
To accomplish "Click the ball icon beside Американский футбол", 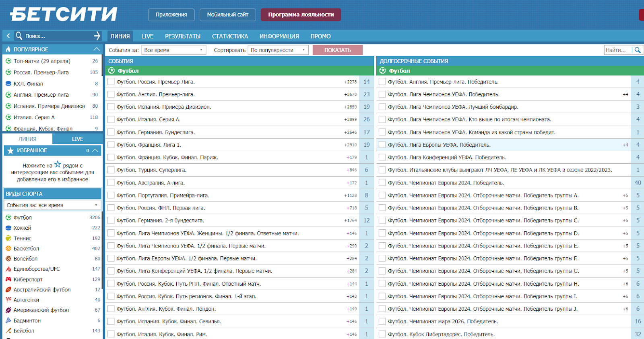I will coord(8,310).
